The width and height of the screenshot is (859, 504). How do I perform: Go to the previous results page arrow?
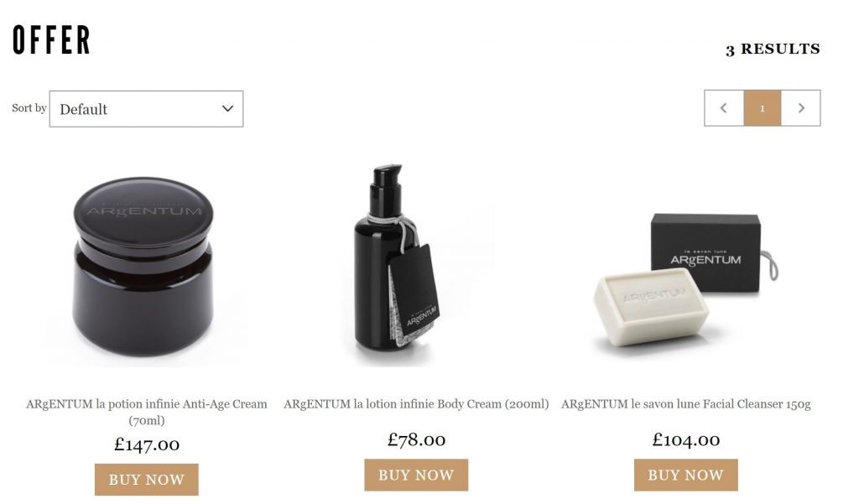click(724, 108)
